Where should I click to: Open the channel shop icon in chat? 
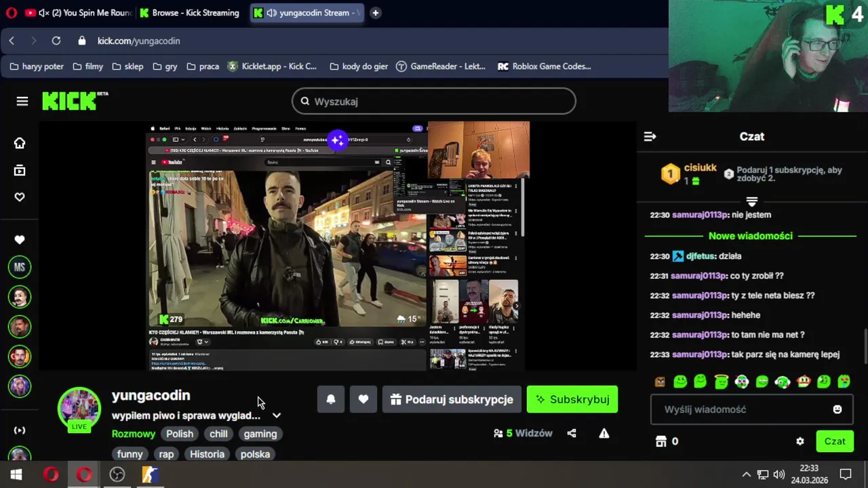tap(661, 441)
